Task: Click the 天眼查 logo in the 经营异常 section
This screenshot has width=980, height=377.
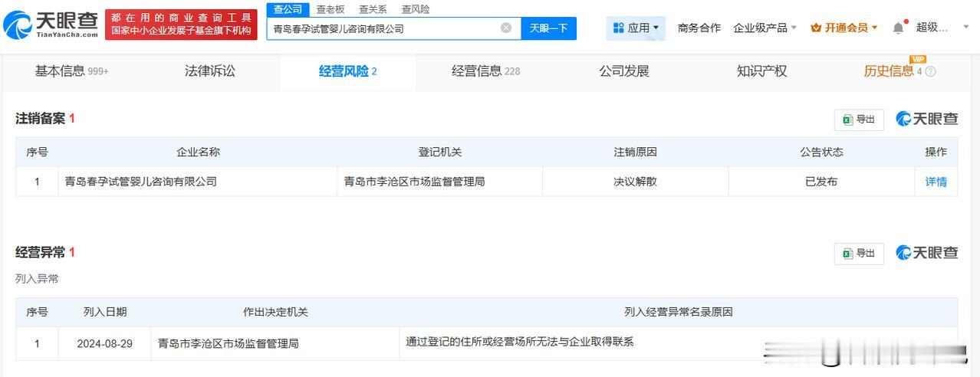Action: pyautogui.click(x=926, y=253)
